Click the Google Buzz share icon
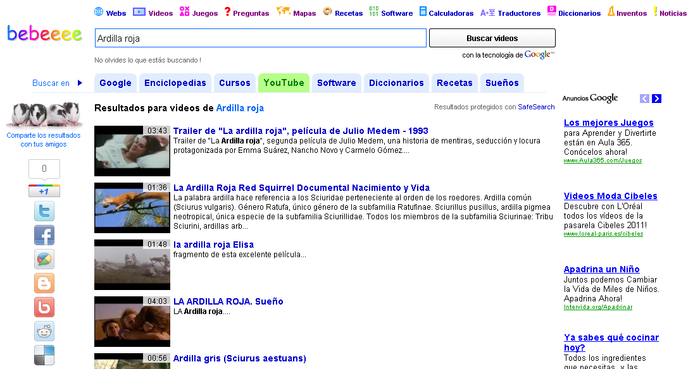 pos(44,259)
